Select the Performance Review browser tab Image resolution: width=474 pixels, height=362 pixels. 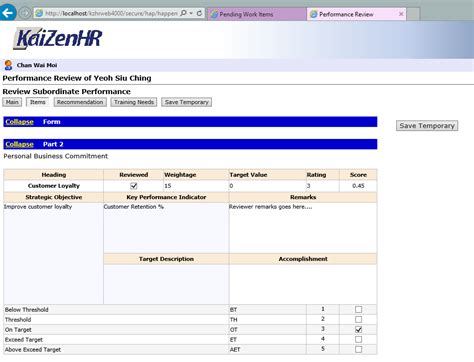click(x=352, y=14)
